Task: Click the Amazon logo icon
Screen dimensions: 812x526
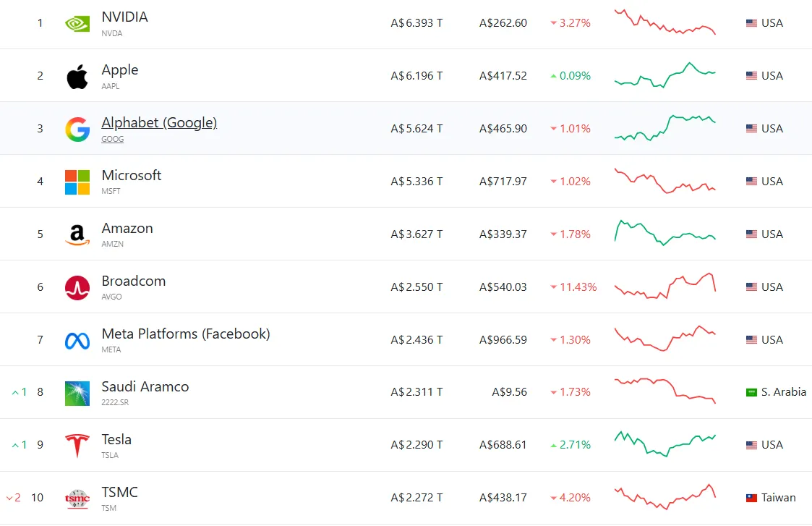Action: [x=77, y=234]
